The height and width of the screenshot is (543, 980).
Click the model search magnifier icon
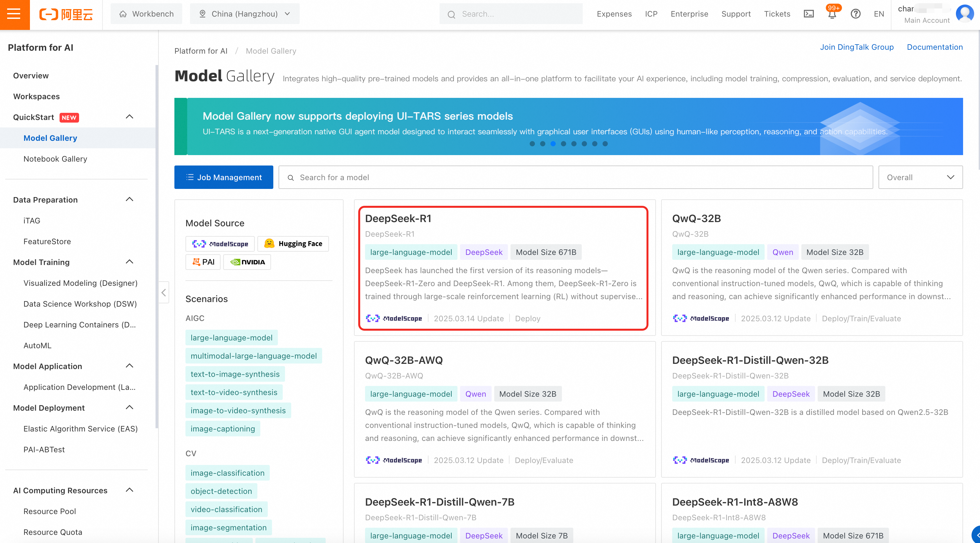pyautogui.click(x=291, y=178)
